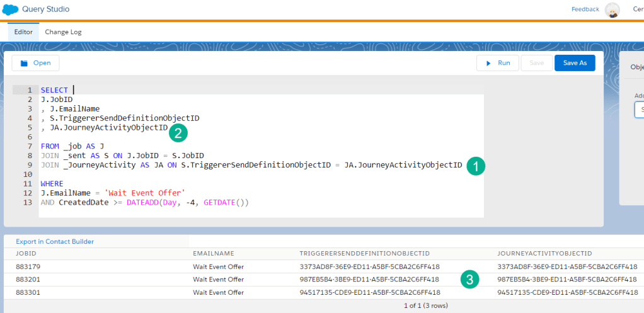Viewport: 644px width, 313px height.
Task: Click line number 9 in the editor gutter
Action: tap(30, 165)
